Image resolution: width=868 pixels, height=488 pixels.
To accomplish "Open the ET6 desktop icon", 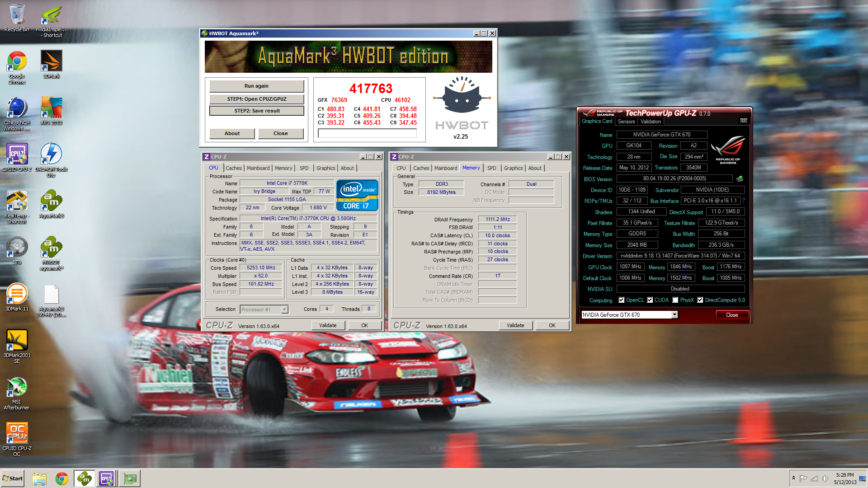I will click(17, 251).
